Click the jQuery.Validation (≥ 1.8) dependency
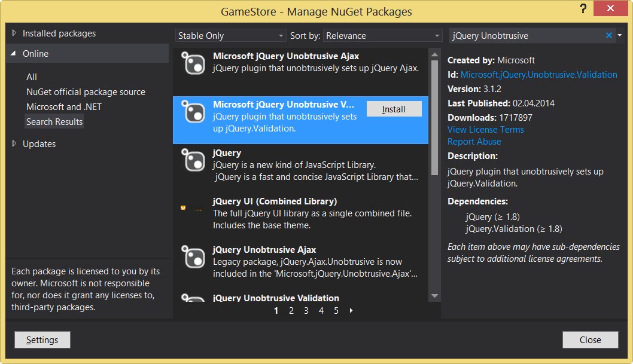The image size is (633, 364). (x=513, y=228)
